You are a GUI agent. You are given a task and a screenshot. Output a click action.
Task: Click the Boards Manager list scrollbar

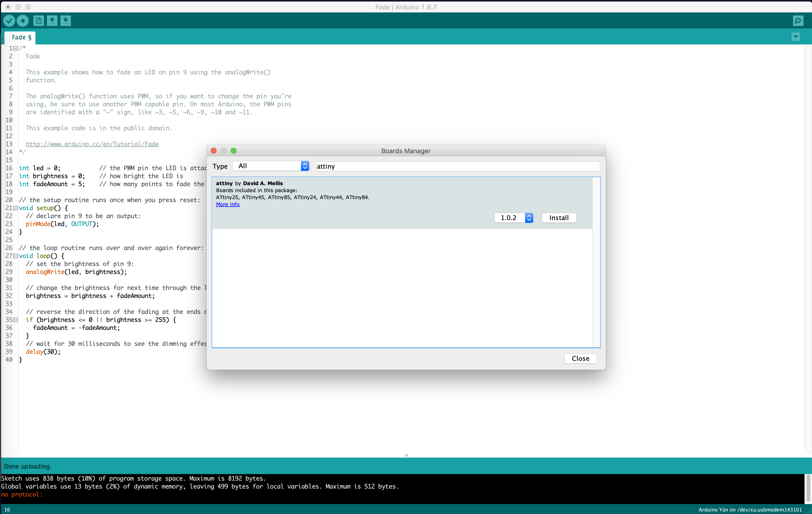pyautogui.click(x=596, y=262)
